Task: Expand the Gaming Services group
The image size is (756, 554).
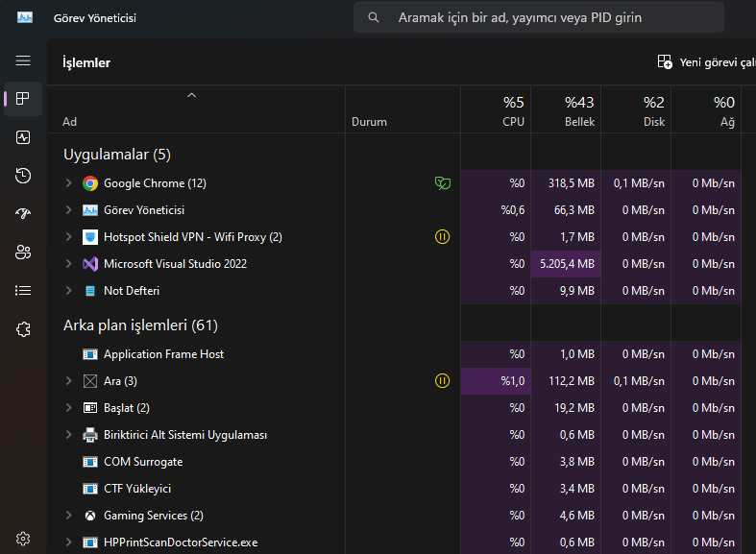Action: coord(68,516)
